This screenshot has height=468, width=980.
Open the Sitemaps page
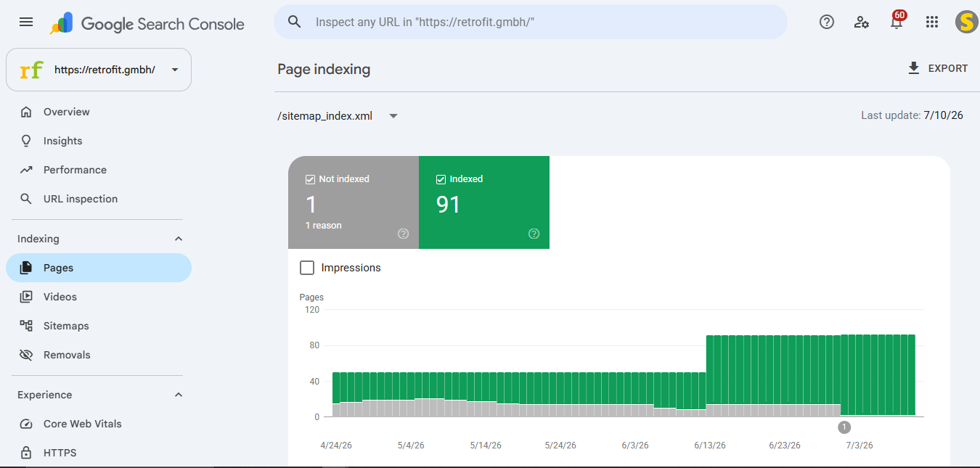(x=99, y=326)
